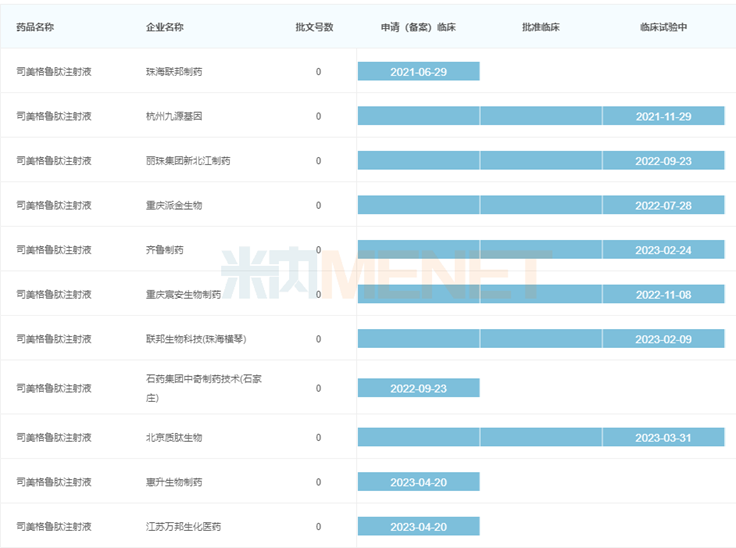Click the 2023-02-09 clinical trial date bar
Image resolution: width=736 pixels, height=548 pixels.
[x=663, y=339]
